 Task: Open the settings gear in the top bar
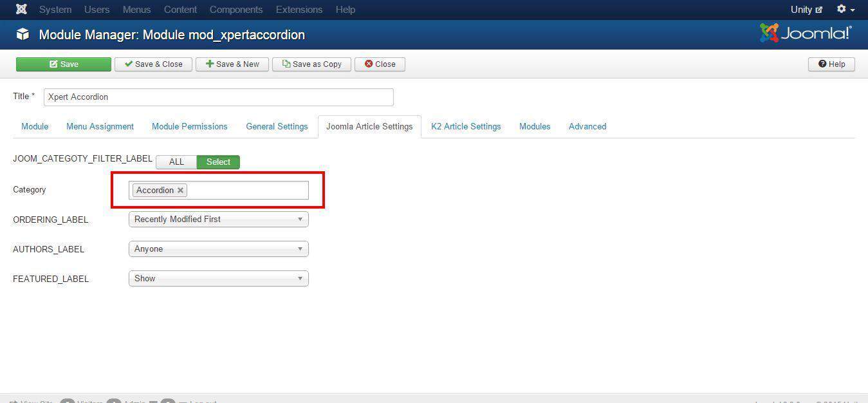841,9
